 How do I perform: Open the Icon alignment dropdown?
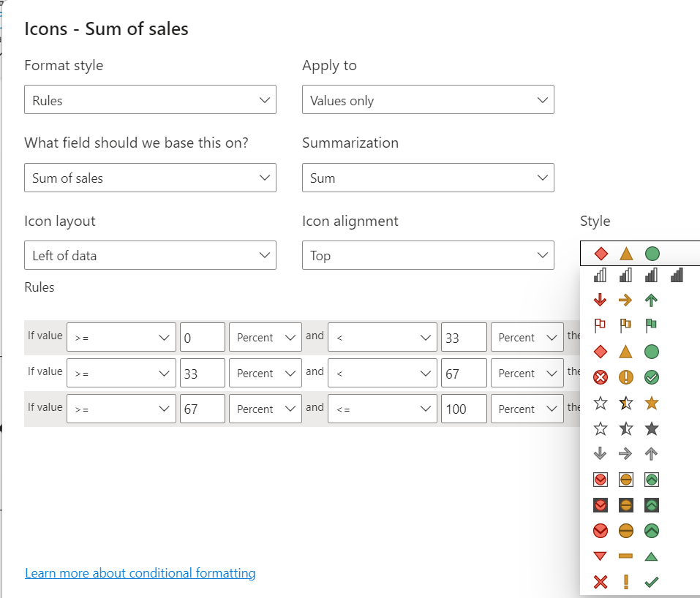point(428,255)
